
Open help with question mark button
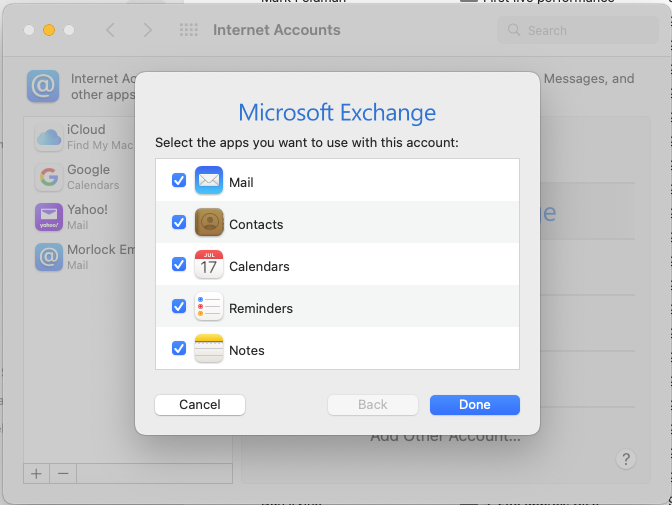point(626,459)
